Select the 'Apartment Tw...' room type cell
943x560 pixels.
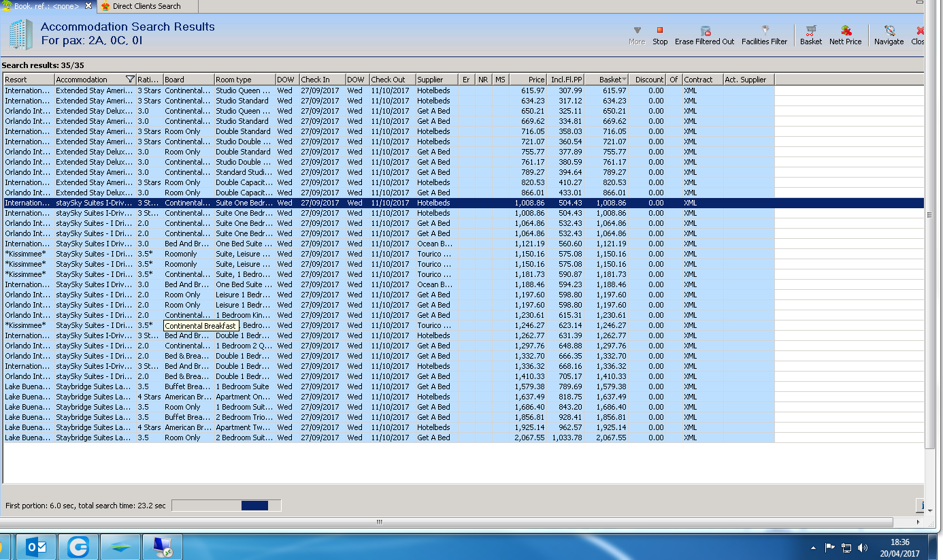pyautogui.click(x=245, y=427)
